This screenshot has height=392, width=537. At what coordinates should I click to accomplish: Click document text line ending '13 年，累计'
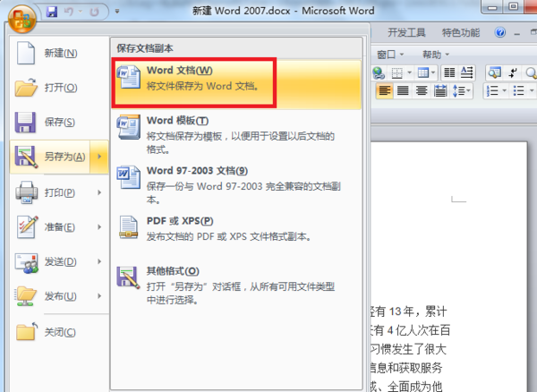(409, 311)
